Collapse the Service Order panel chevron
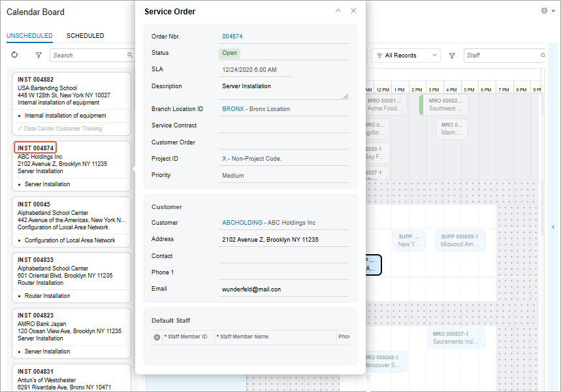This screenshot has width=561, height=392. pos(338,11)
